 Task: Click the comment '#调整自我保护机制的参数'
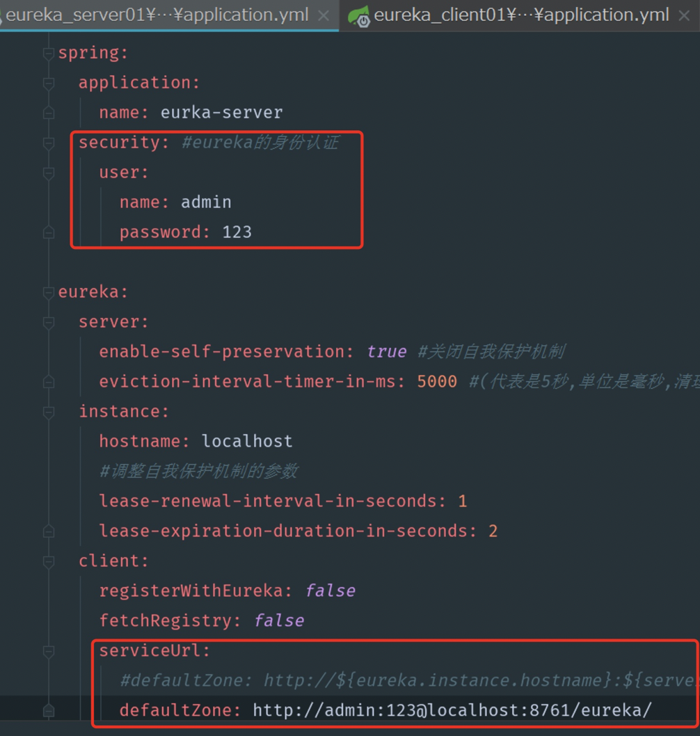click(198, 471)
